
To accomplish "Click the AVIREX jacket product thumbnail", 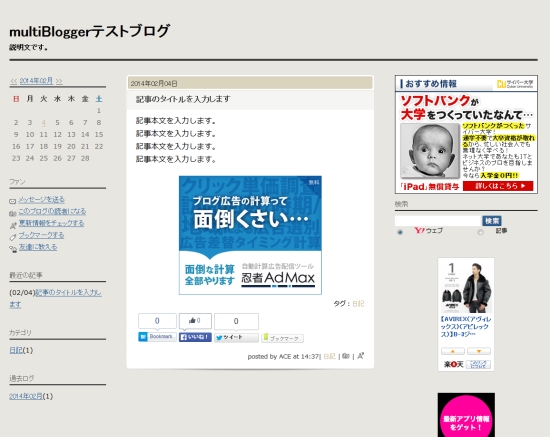I will click(x=466, y=287).
